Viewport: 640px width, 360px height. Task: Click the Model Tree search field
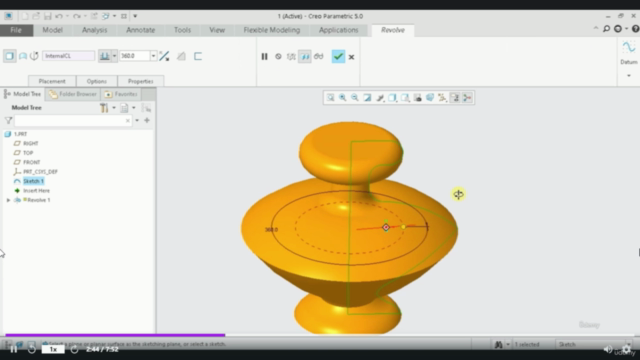click(73, 121)
